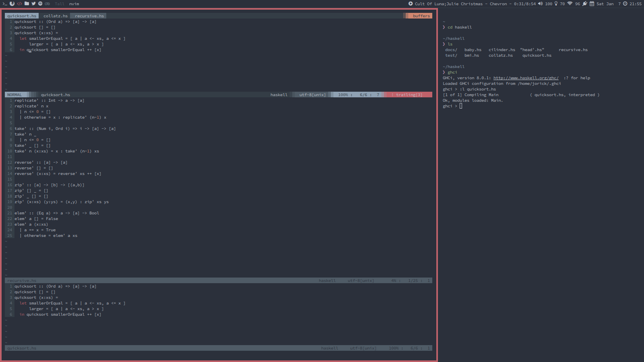This screenshot has height=362, width=644.
Task: Click the brightness bulb icon
Action: pos(556,4)
